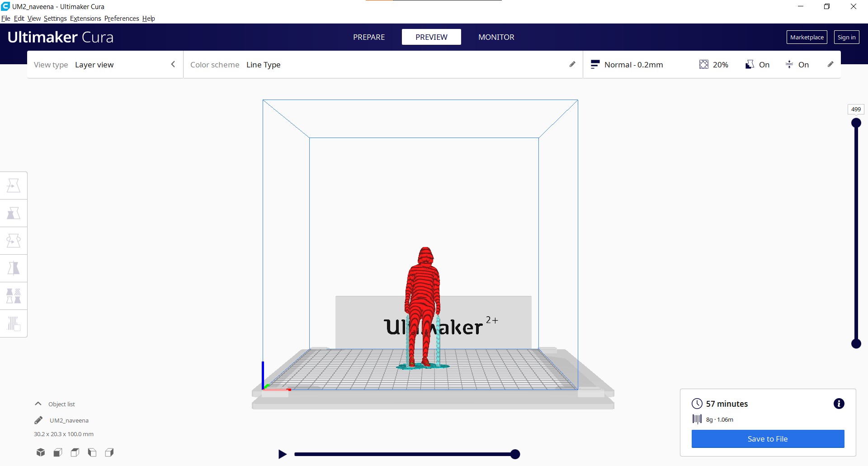Switch to 3D perspective camera view
868x466 pixels.
coord(41,452)
